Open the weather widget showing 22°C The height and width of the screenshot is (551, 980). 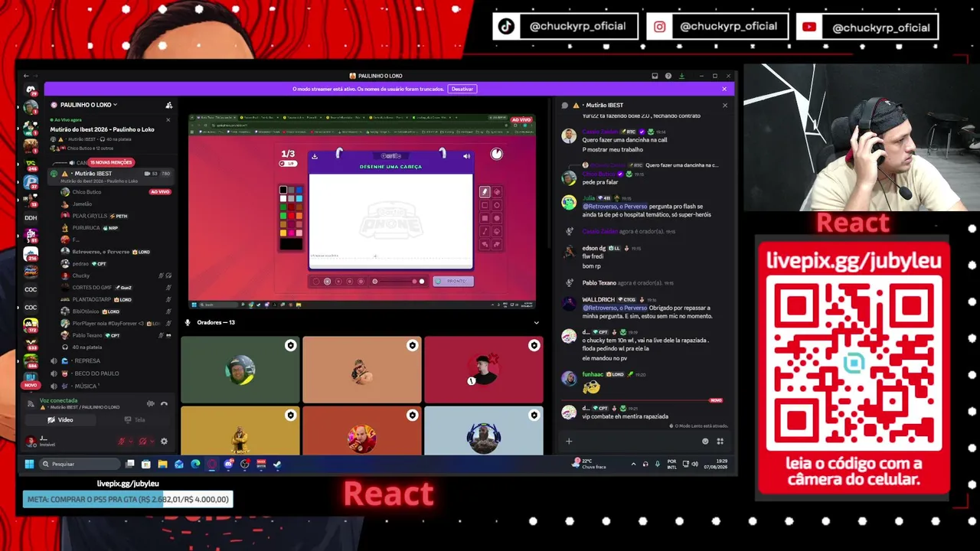coord(588,464)
